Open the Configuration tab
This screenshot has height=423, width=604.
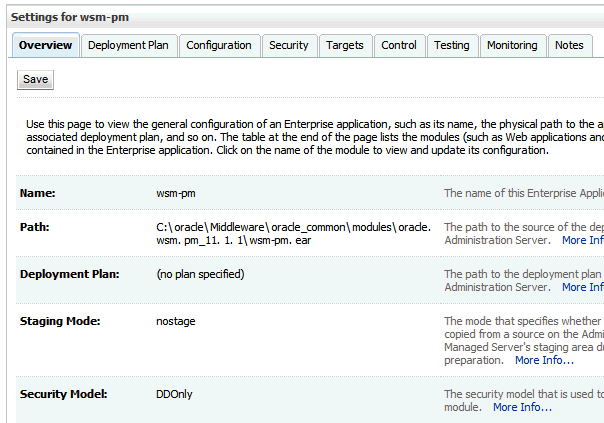[219, 45]
